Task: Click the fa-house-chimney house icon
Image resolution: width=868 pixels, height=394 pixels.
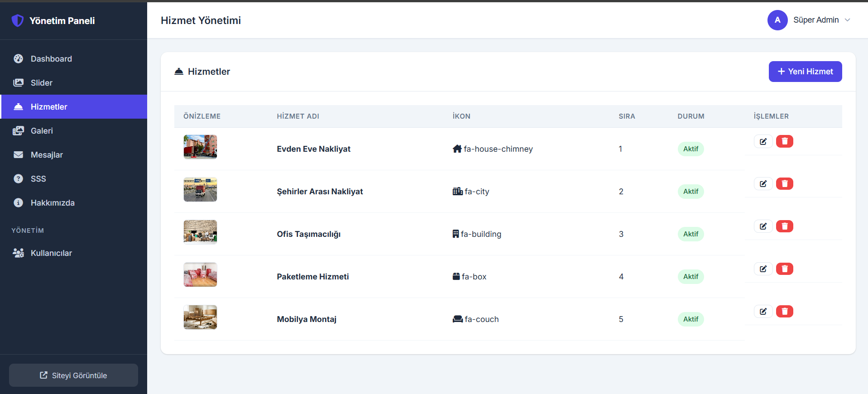Action: click(457, 149)
